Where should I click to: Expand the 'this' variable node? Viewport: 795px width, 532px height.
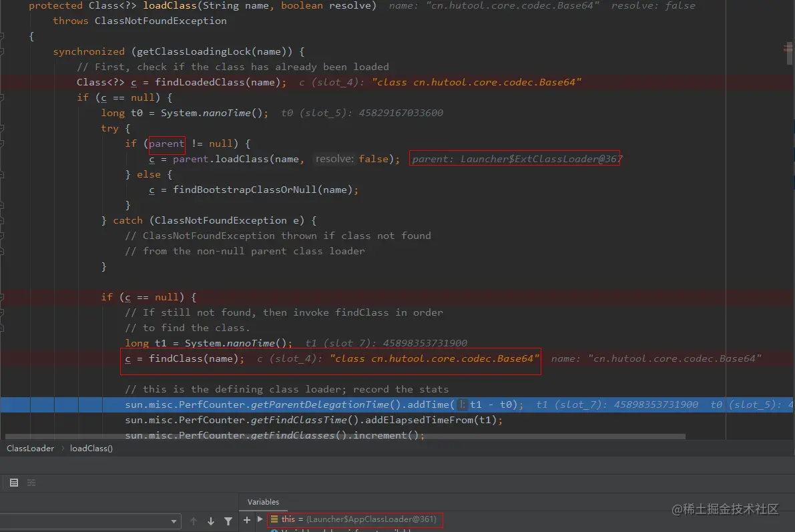coord(260,519)
